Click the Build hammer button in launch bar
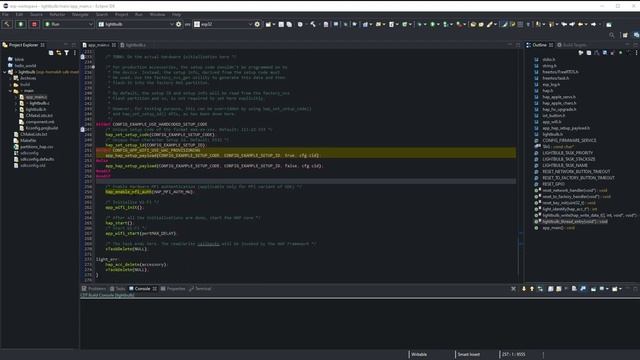 click(x=7, y=24)
